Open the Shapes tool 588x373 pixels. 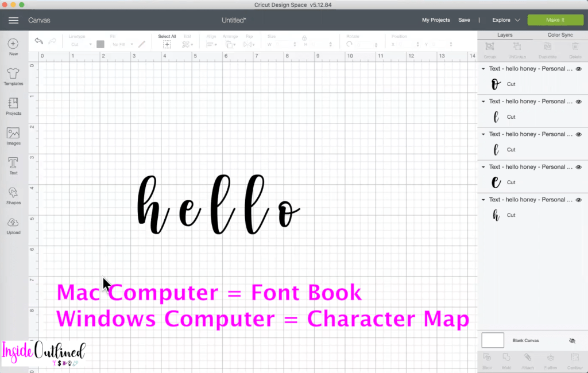[13, 196]
